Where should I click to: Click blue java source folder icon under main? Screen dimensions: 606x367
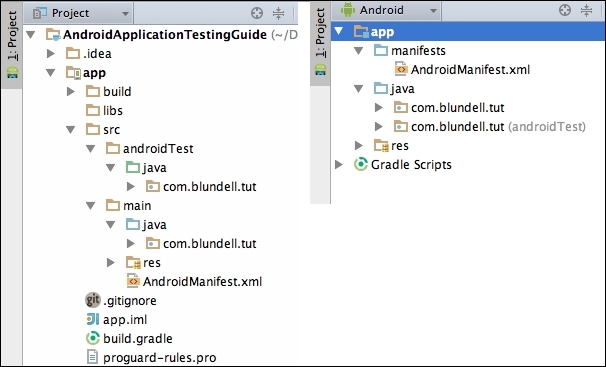tap(133, 224)
